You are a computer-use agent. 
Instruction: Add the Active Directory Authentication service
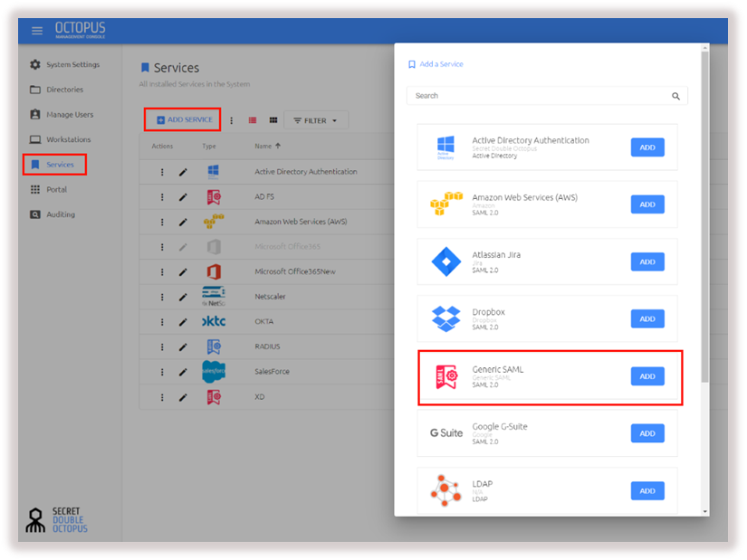[x=647, y=147]
